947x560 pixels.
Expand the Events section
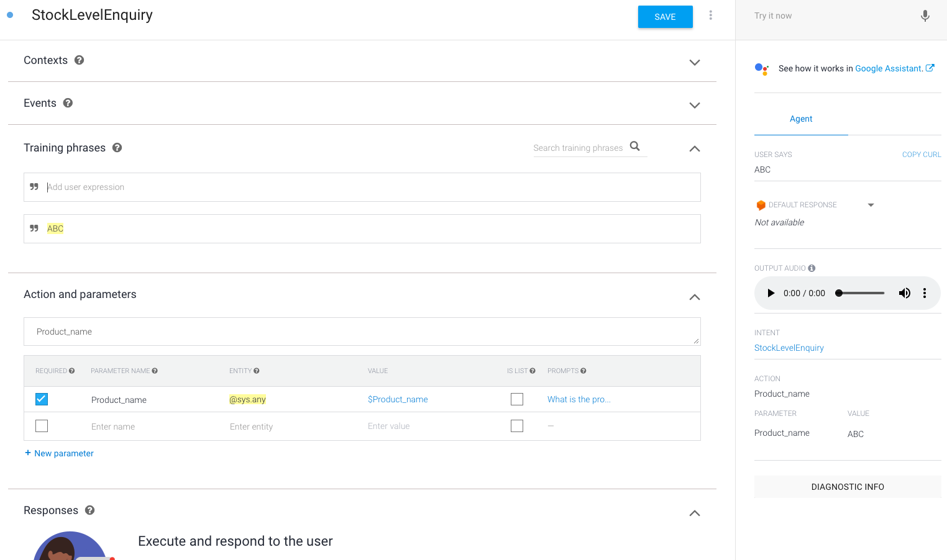point(695,106)
